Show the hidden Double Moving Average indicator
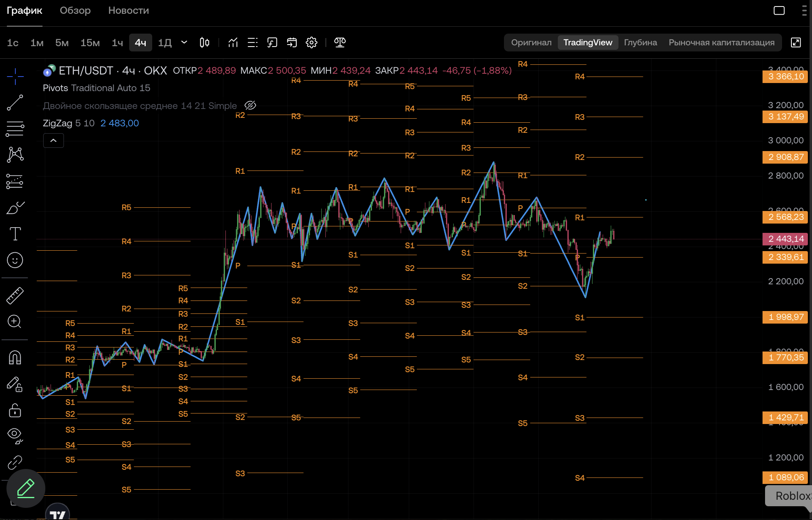 [251, 106]
